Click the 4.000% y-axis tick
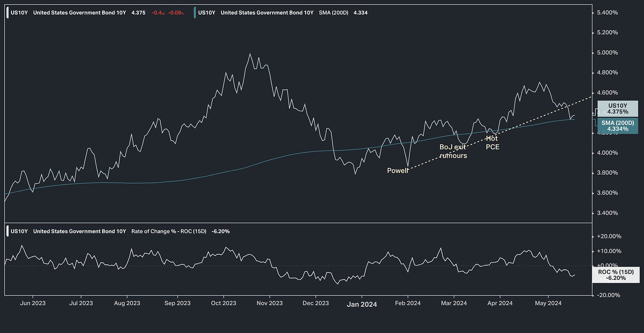The image size is (644, 333). tap(607, 153)
